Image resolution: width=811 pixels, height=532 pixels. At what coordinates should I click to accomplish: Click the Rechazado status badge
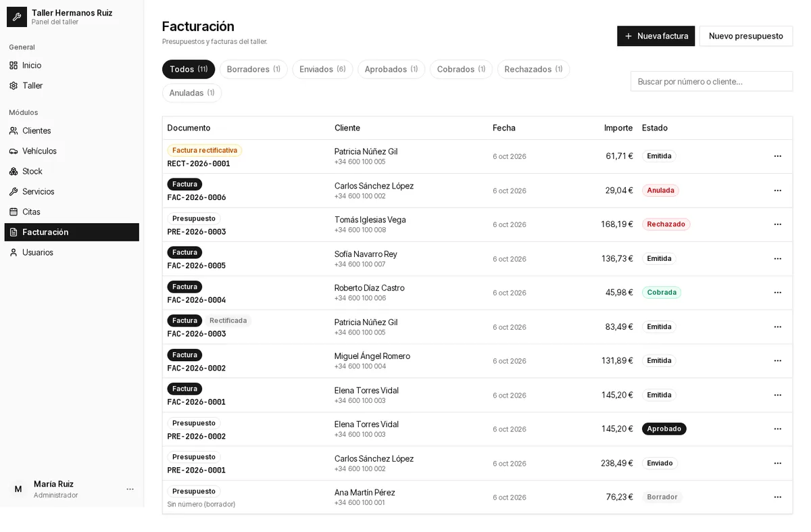[666, 224]
